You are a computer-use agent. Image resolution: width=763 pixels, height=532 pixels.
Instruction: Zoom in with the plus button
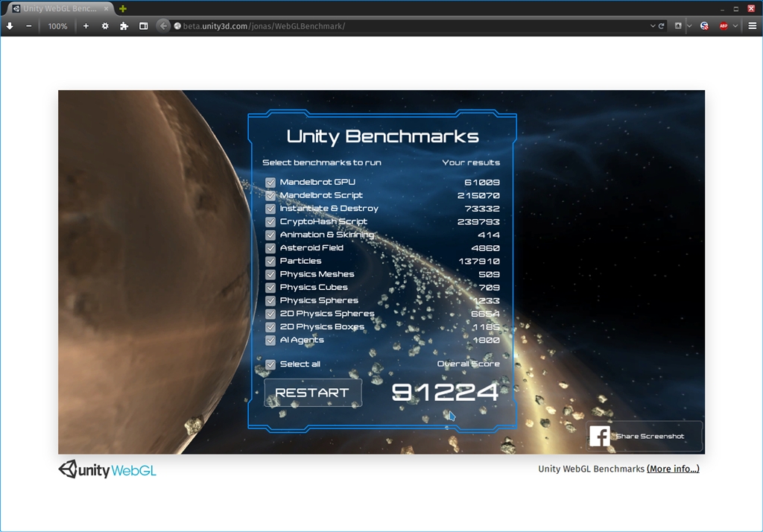coord(86,26)
